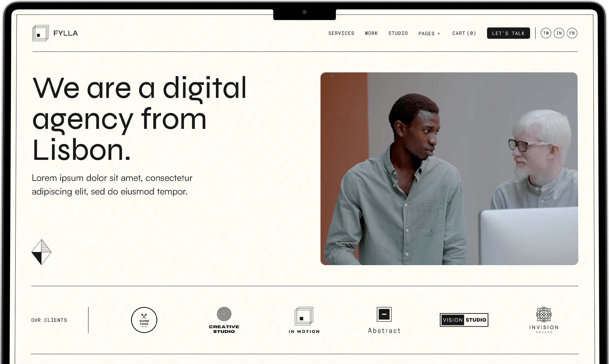Expand the Pages dropdown menu
This screenshot has width=609, height=364.
point(427,33)
